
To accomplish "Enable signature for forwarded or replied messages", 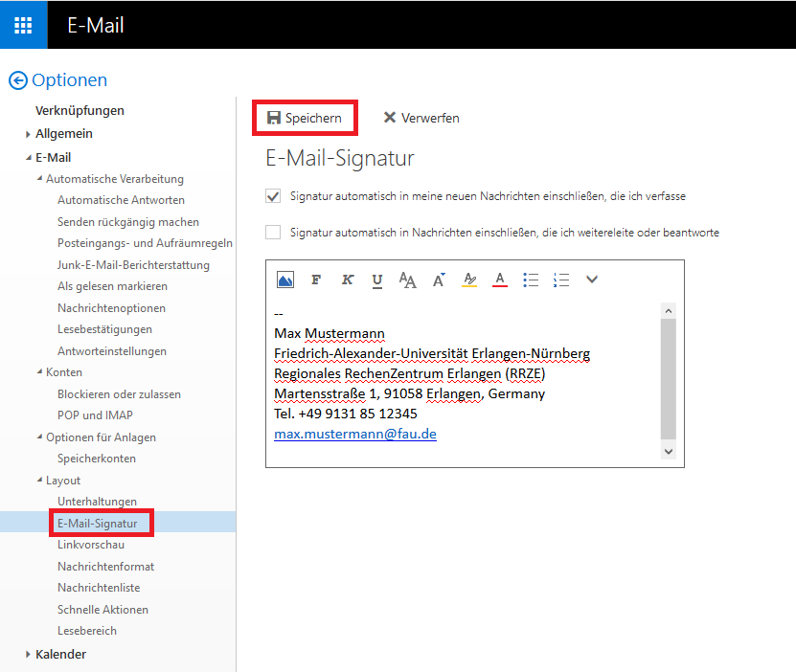I will (x=274, y=233).
